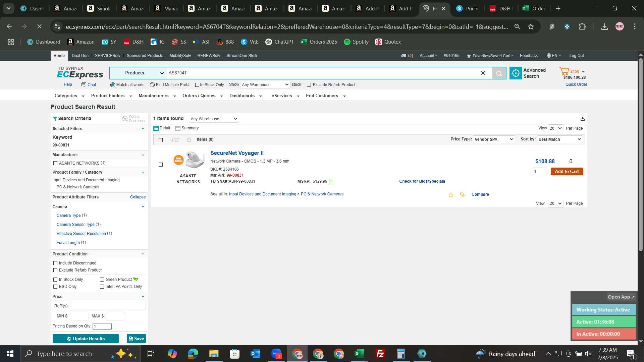
Task: Open top View 20 Per Page dropdown
Action: (555, 128)
